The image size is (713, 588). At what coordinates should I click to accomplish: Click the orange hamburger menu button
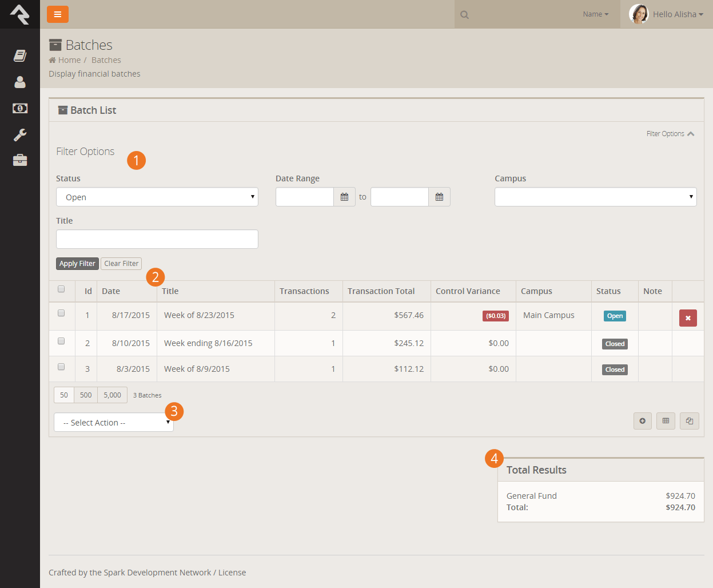(x=58, y=14)
